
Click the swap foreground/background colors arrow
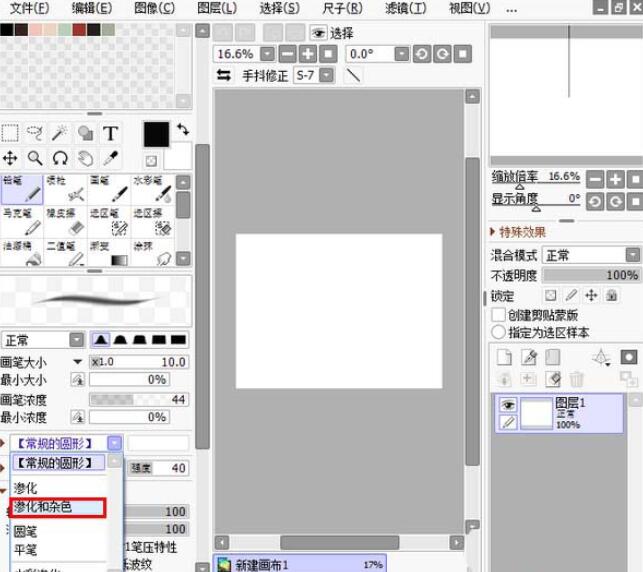click(183, 130)
